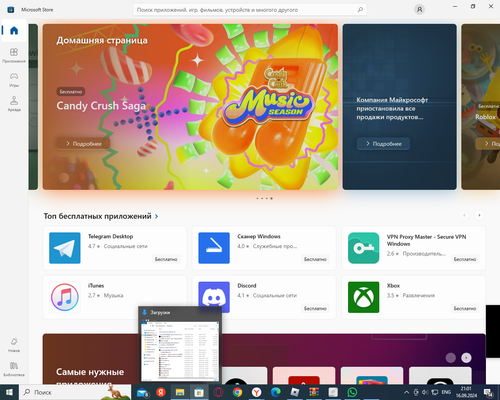The image size is (500, 400).
Task: Open Roblox from taskbar
Action: click(x=295, y=392)
